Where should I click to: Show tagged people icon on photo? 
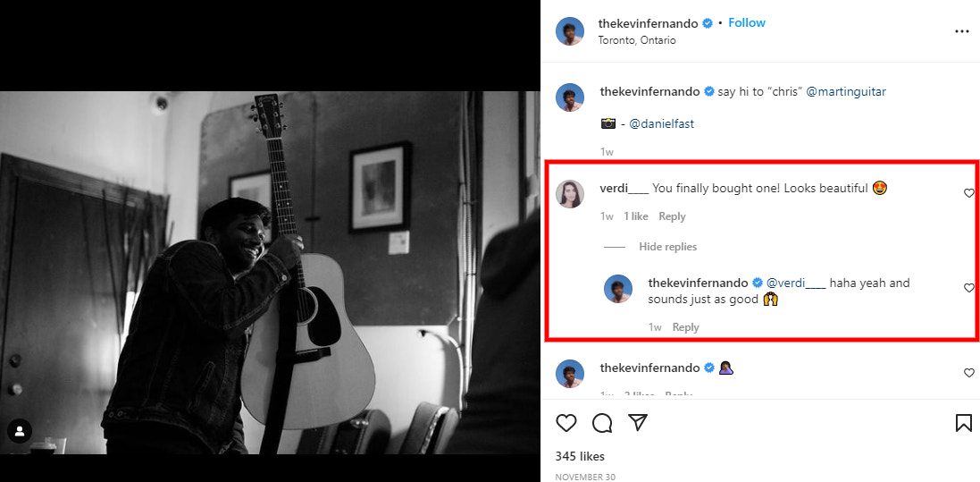[x=20, y=431]
